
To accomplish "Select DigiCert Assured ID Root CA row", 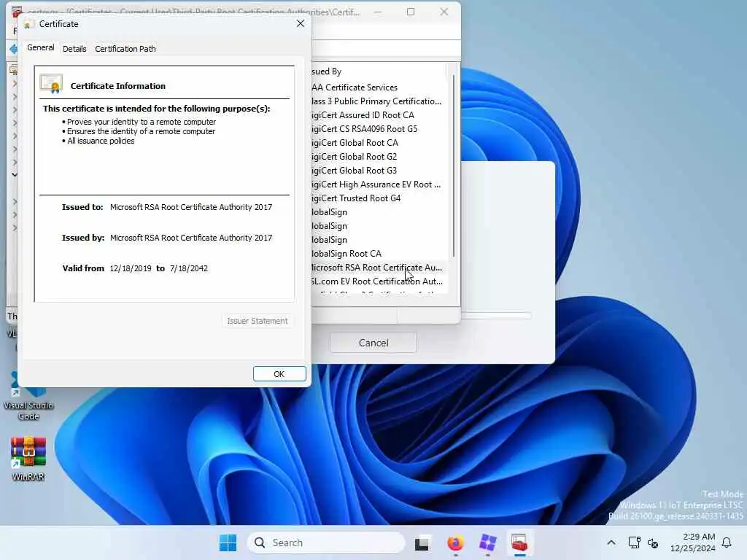I will coord(379,114).
